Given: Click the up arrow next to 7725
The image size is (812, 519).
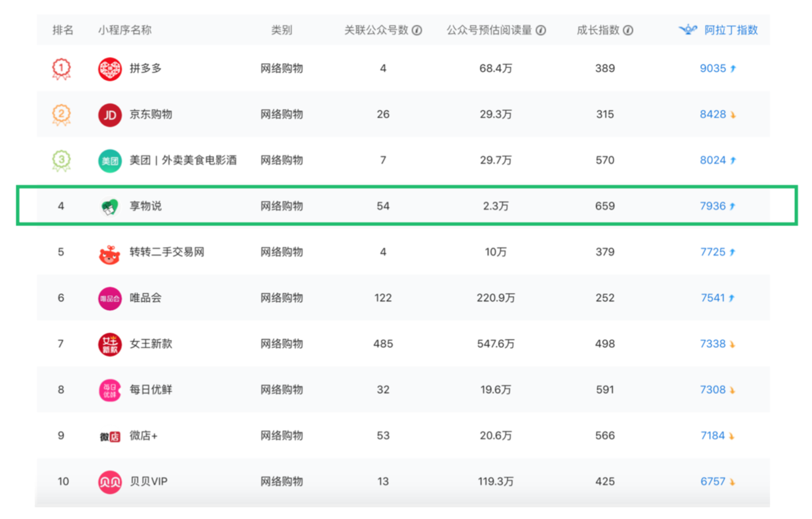Looking at the screenshot, I should 733,252.
